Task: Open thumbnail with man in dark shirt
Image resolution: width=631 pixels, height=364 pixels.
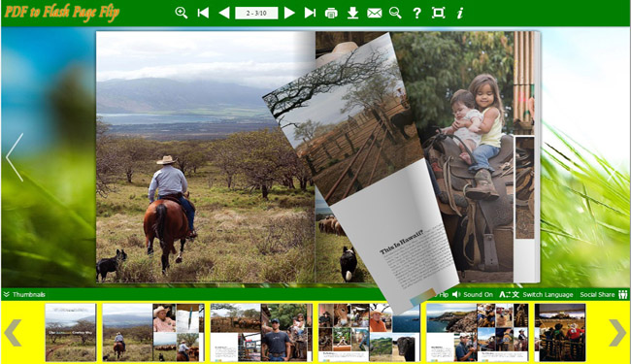Action: pyautogui.click(x=261, y=332)
